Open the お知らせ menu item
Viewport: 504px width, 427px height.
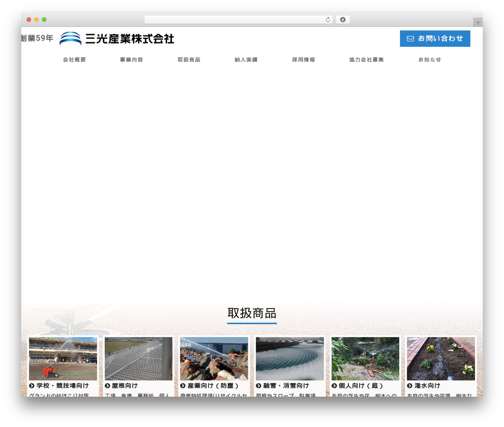click(x=430, y=60)
